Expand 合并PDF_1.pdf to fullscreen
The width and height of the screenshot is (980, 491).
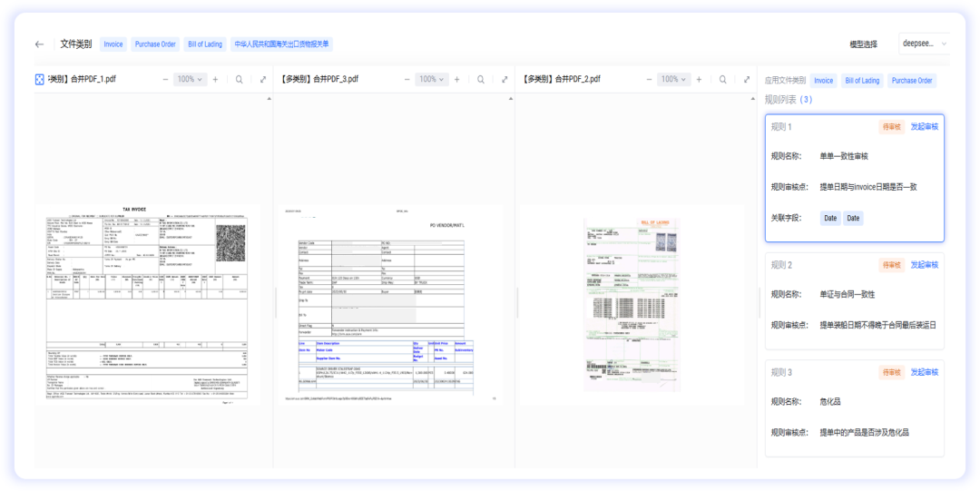tap(263, 80)
